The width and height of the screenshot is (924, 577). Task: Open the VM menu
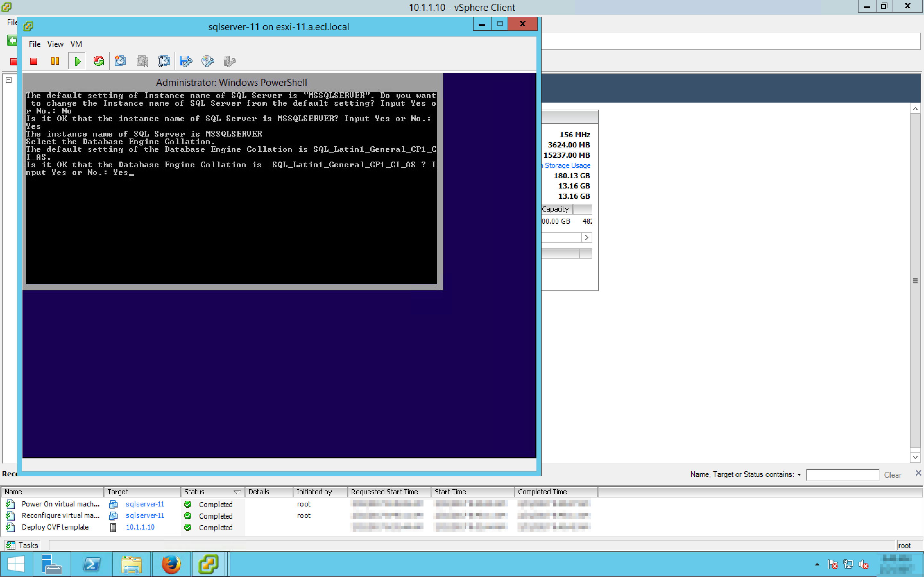click(x=76, y=44)
